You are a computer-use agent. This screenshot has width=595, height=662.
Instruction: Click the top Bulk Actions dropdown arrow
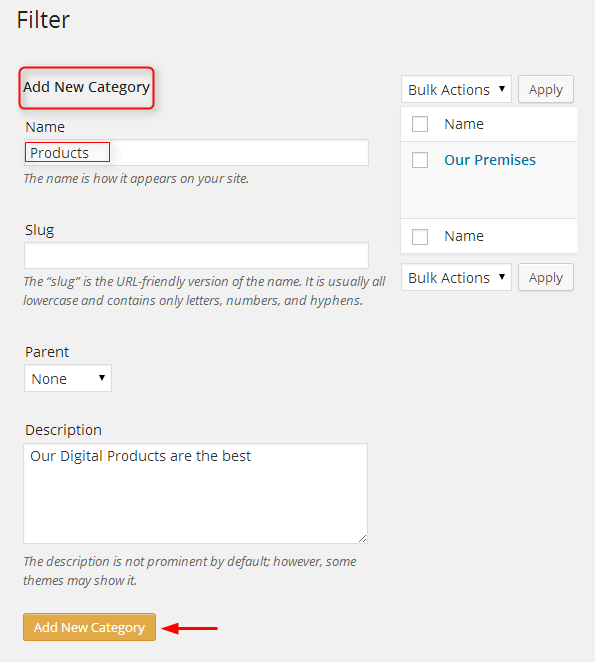(502, 89)
